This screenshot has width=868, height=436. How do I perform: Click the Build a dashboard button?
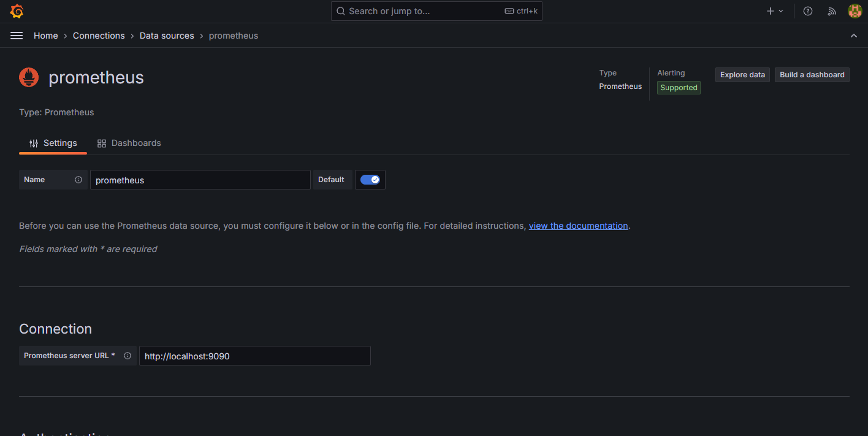(x=812, y=75)
